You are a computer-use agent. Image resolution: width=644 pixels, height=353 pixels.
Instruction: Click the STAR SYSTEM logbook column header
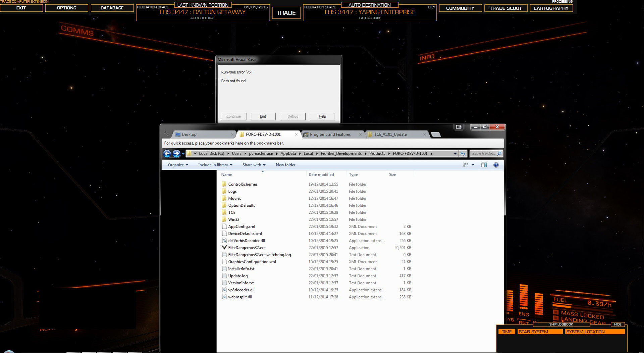(x=540, y=332)
